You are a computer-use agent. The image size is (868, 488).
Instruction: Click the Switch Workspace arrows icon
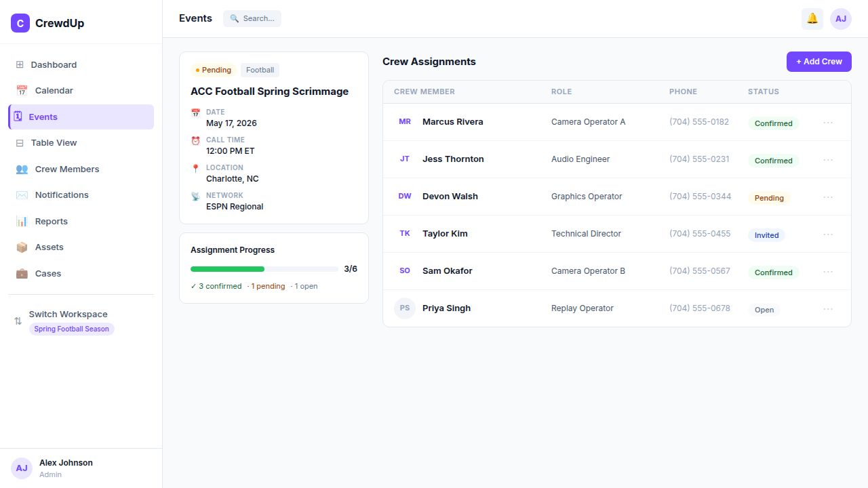pyautogui.click(x=18, y=321)
